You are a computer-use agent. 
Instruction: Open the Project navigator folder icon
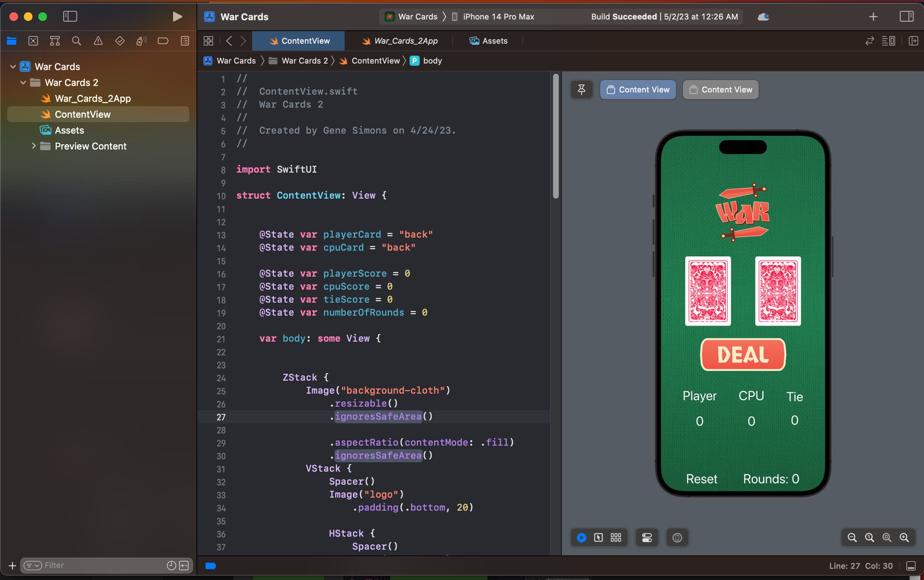[x=12, y=41]
